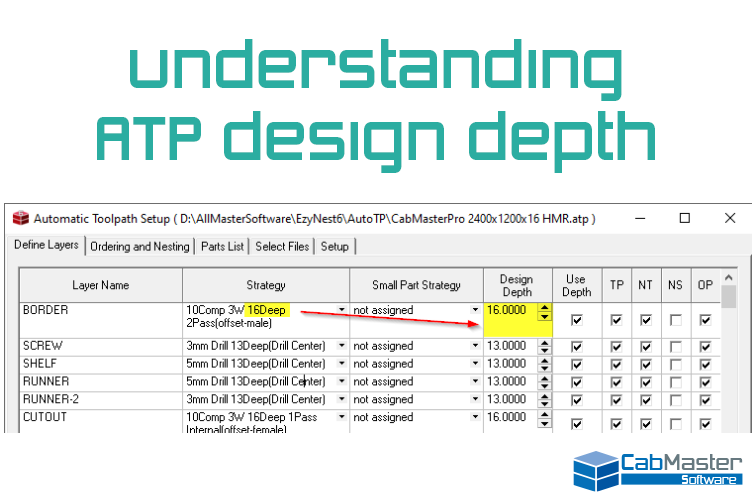The height and width of the screenshot is (500, 752).
Task: Switch to the Select Files tab
Action: click(282, 246)
